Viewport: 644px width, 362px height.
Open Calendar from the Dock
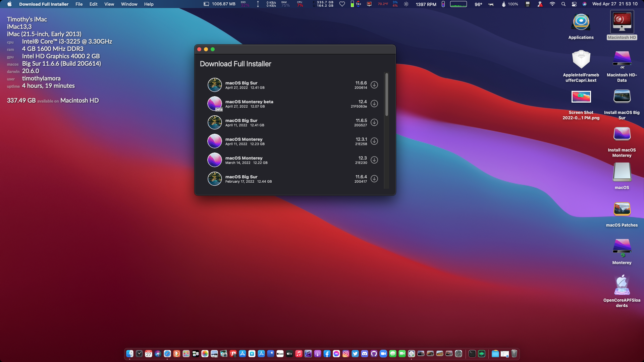point(149,354)
